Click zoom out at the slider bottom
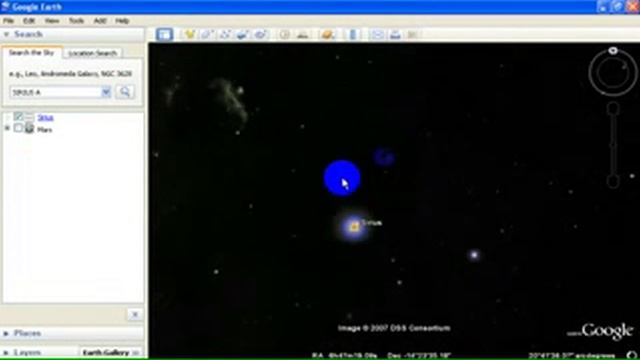 pyautogui.click(x=613, y=181)
